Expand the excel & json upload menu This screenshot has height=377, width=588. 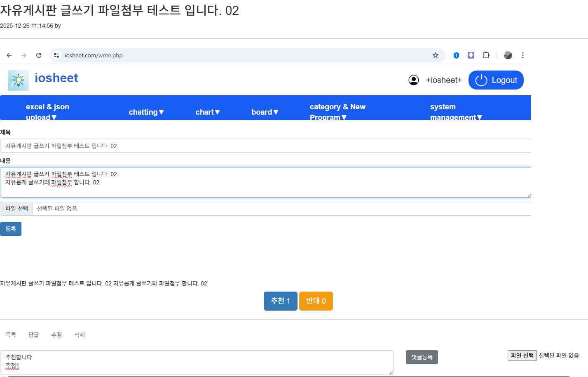pyautogui.click(x=47, y=112)
